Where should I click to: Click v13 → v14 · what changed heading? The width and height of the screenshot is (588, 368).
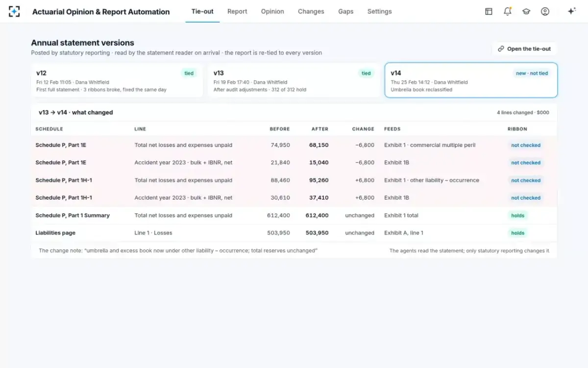[76, 112]
